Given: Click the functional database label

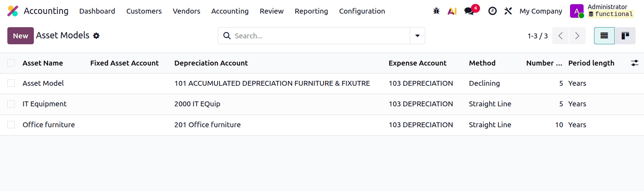Looking at the screenshot, I should click(x=610, y=14).
